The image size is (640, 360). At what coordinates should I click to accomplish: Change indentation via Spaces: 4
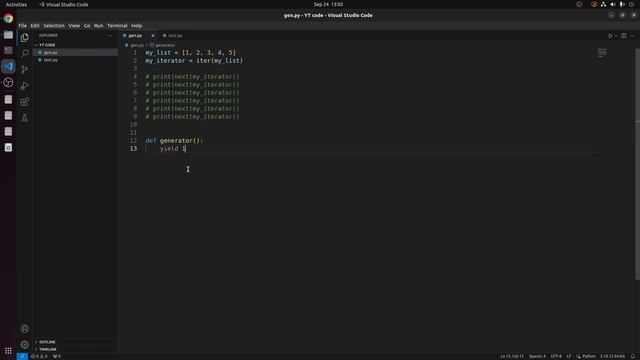537,356
